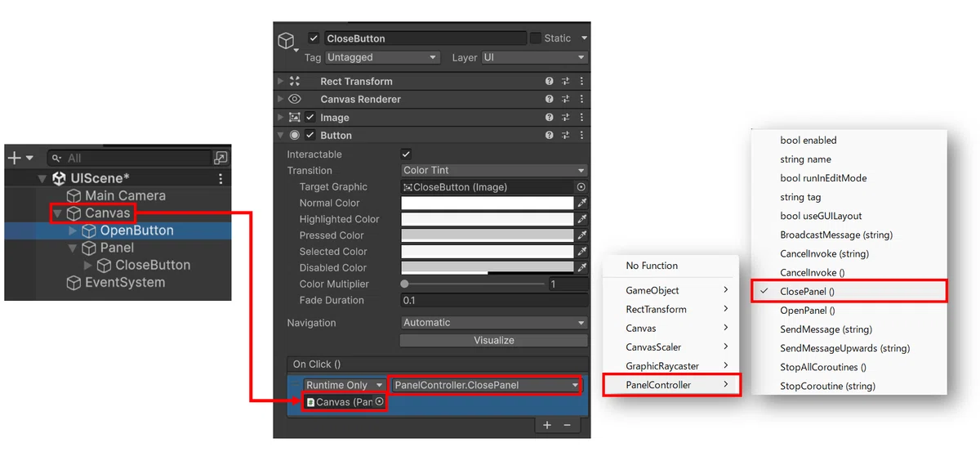Open the Normal Color swatch
Screen dimensions: 980x452
[x=488, y=203]
